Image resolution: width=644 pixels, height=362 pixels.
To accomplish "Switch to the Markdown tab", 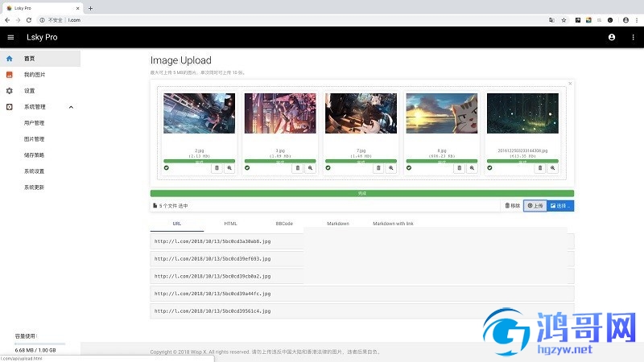I will (x=338, y=224).
